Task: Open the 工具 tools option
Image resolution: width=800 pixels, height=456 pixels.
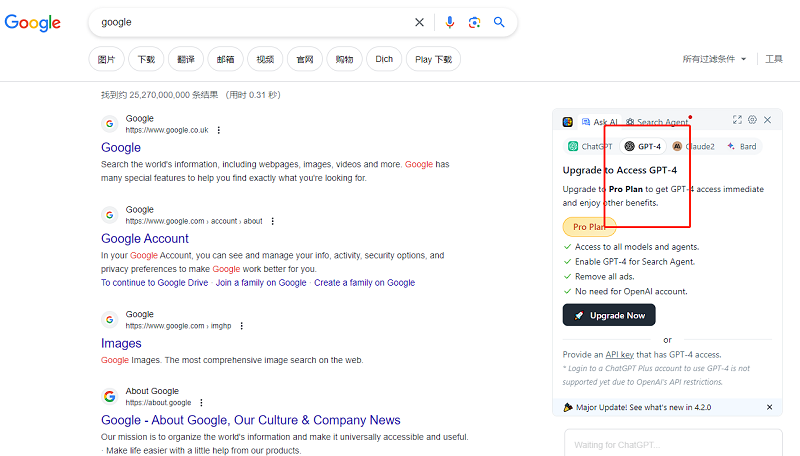Action: pyautogui.click(x=773, y=59)
